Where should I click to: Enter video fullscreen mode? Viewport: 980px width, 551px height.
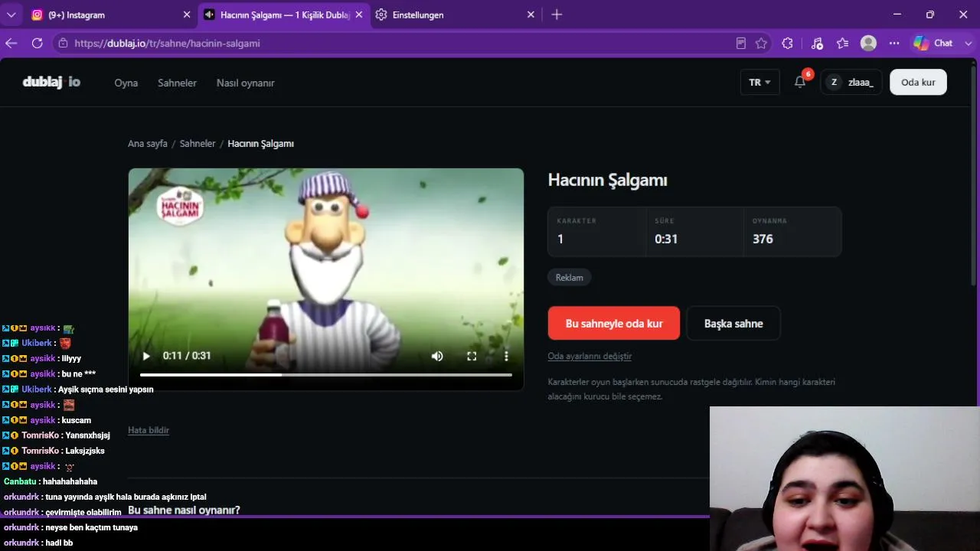[472, 356]
